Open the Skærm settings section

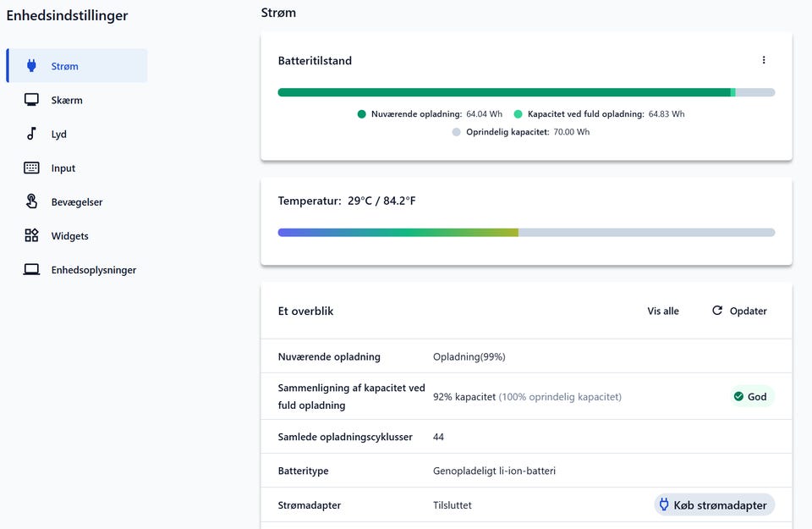(x=67, y=100)
